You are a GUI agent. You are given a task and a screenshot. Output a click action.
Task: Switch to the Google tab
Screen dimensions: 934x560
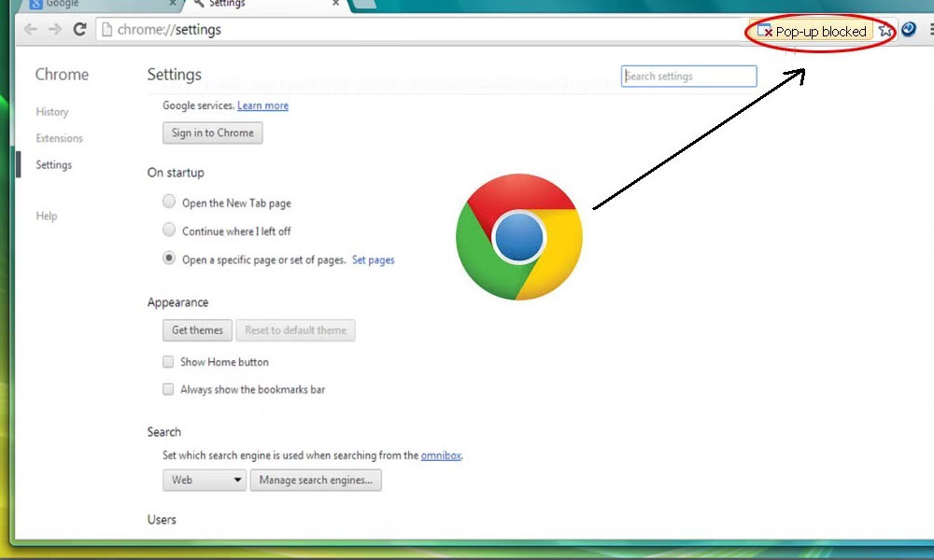click(93, 4)
